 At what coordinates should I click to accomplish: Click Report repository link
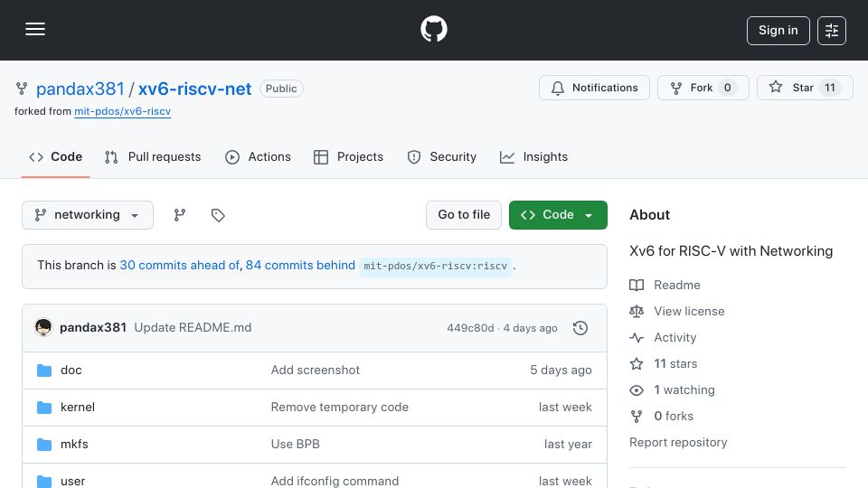coord(678,443)
